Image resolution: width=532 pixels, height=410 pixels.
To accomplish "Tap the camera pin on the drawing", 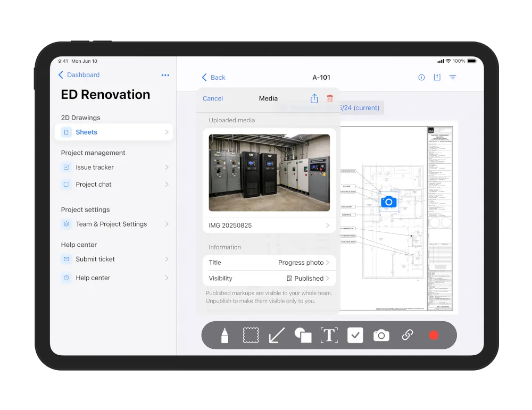I will [388, 202].
